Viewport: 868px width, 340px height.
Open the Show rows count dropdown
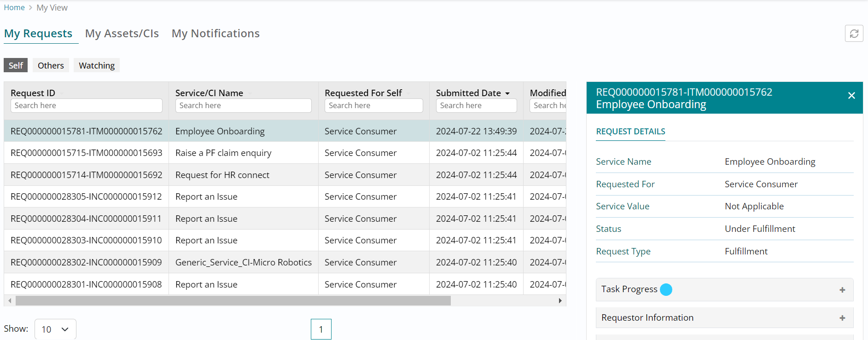[55, 329]
